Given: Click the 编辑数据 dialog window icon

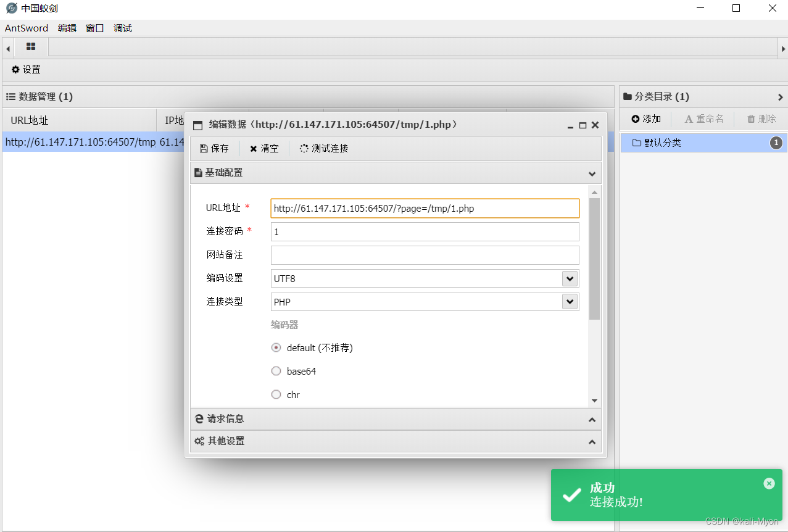Looking at the screenshot, I should (198, 125).
